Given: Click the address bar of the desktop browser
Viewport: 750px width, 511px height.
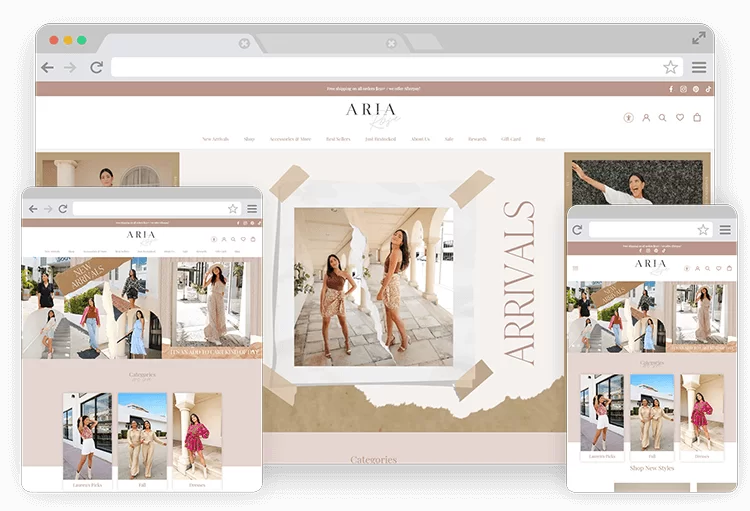Looking at the screenshot, I should (385, 67).
